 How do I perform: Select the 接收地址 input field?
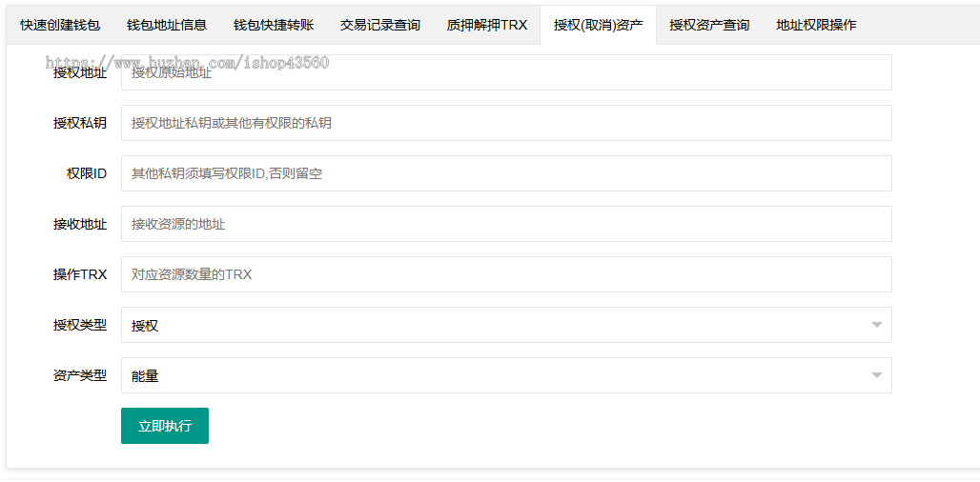point(506,224)
